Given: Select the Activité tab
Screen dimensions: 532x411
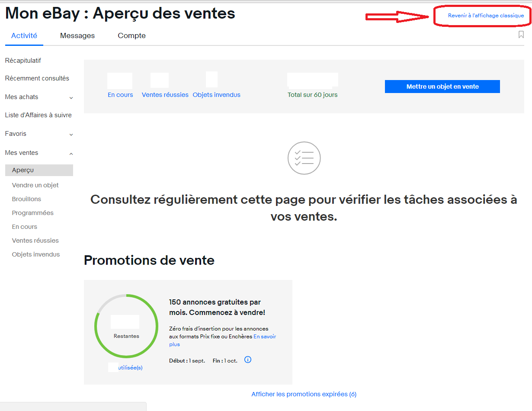Looking at the screenshot, I should coord(24,36).
